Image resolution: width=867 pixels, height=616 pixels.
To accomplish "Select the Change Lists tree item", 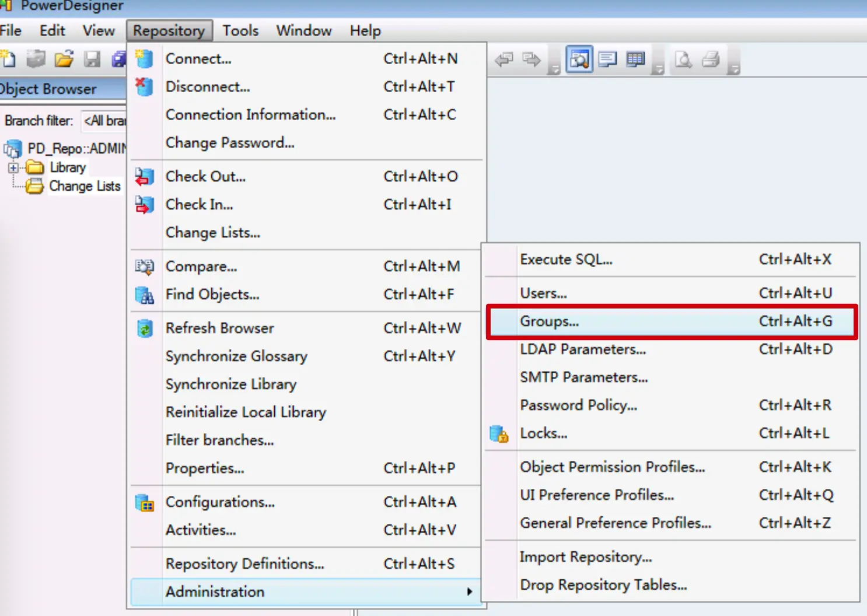I will [85, 187].
